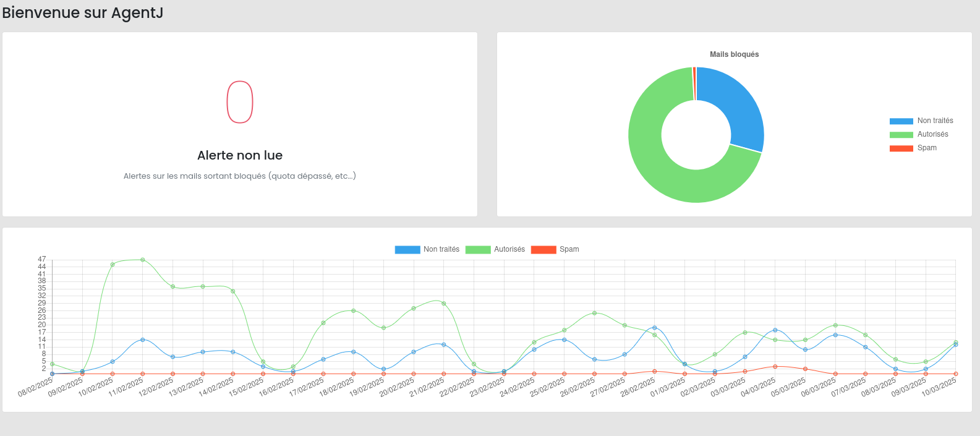The image size is (980, 436).
Task: Click the 10/03/2025 date label
Action: [x=939, y=387]
